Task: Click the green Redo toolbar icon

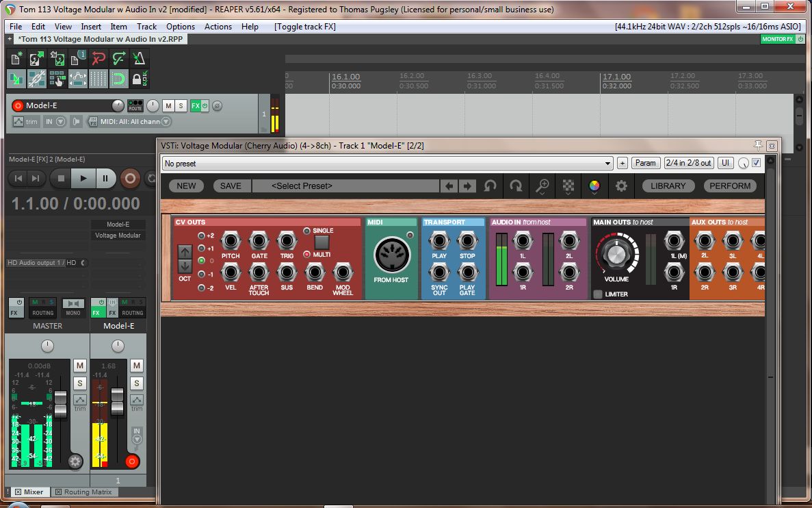Action: tap(118, 58)
